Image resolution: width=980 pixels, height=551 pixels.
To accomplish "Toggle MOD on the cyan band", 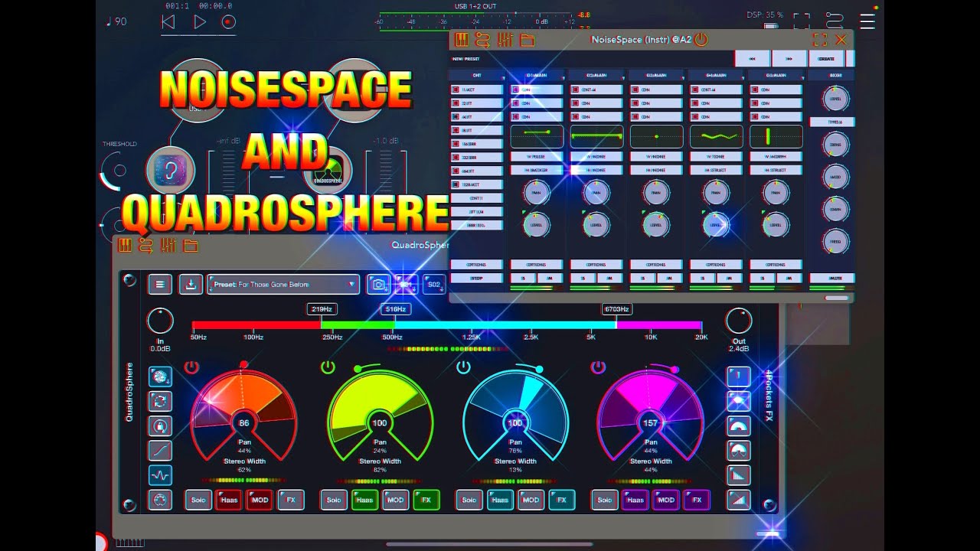I will (x=531, y=500).
